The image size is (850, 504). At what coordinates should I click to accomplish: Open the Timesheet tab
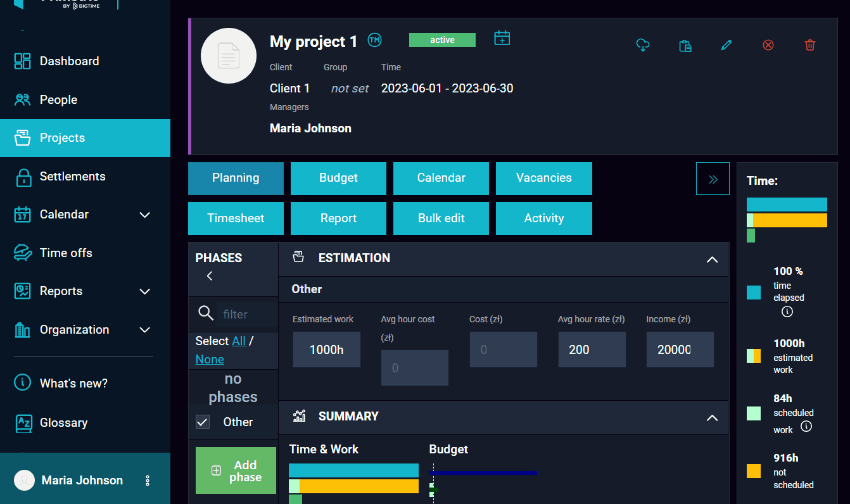tap(236, 218)
